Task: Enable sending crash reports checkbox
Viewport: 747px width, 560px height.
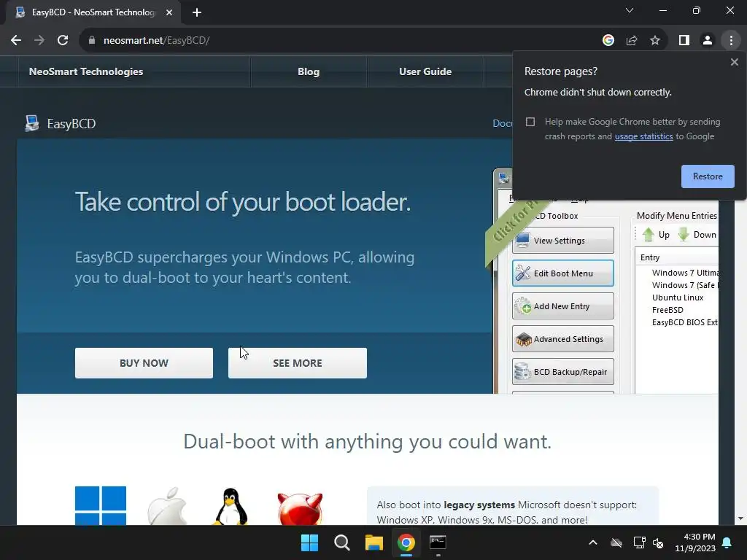Action: pyautogui.click(x=530, y=122)
